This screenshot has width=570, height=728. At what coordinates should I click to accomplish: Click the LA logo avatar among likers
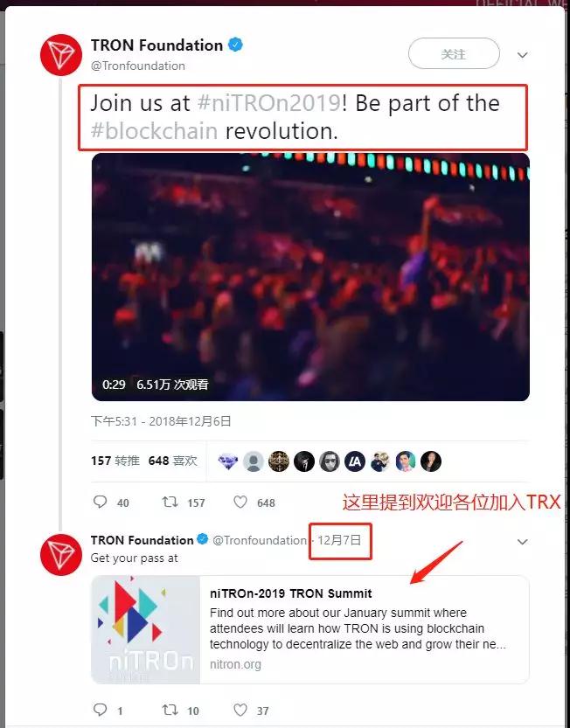tap(355, 461)
